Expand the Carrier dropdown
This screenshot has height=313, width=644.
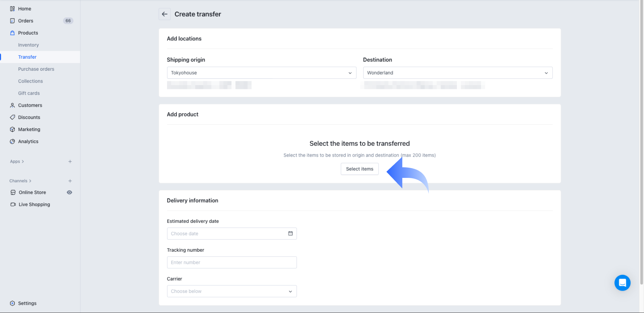click(x=231, y=291)
